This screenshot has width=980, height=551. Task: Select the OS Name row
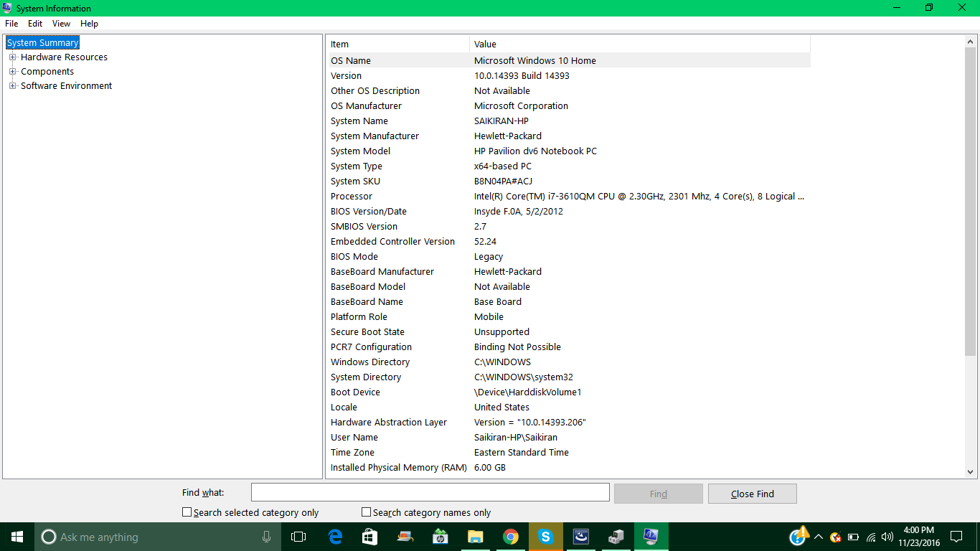pyautogui.click(x=570, y=61)
